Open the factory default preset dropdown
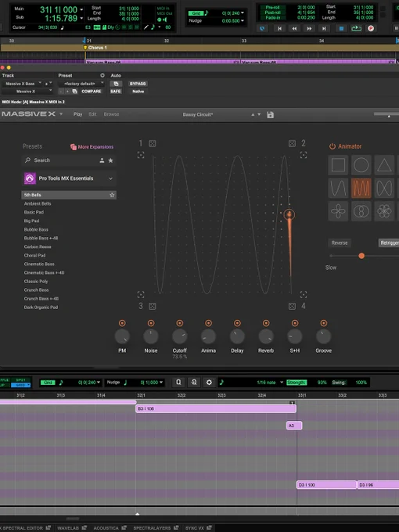Screen dimensions: 399x532 point(81,84)
